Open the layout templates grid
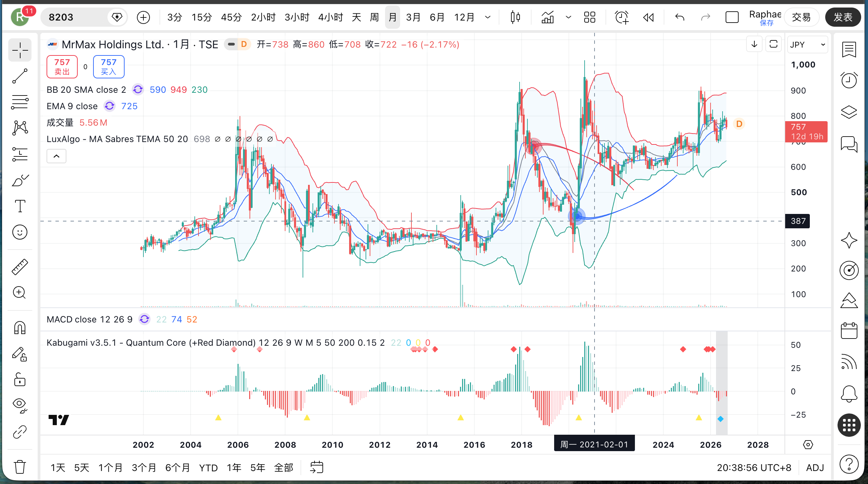This screenshot has width=868, height=484. point(590,17)
